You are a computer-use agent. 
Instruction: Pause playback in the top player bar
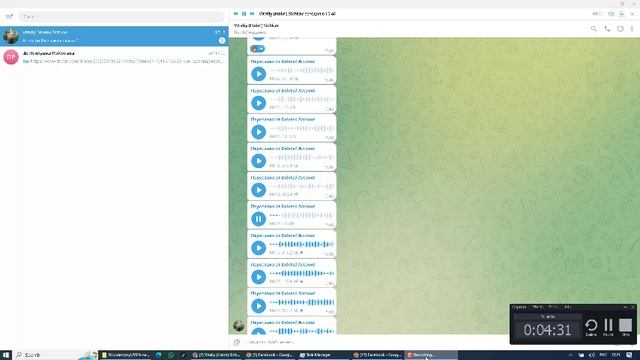tap(244, 14)
